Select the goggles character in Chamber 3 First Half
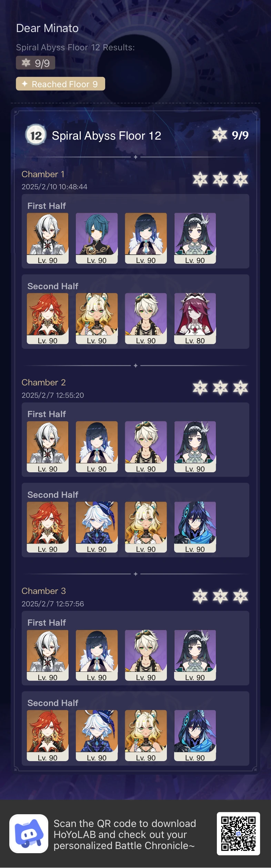The width and height of the screenshot is (271, 868). (x=146, y=655)
